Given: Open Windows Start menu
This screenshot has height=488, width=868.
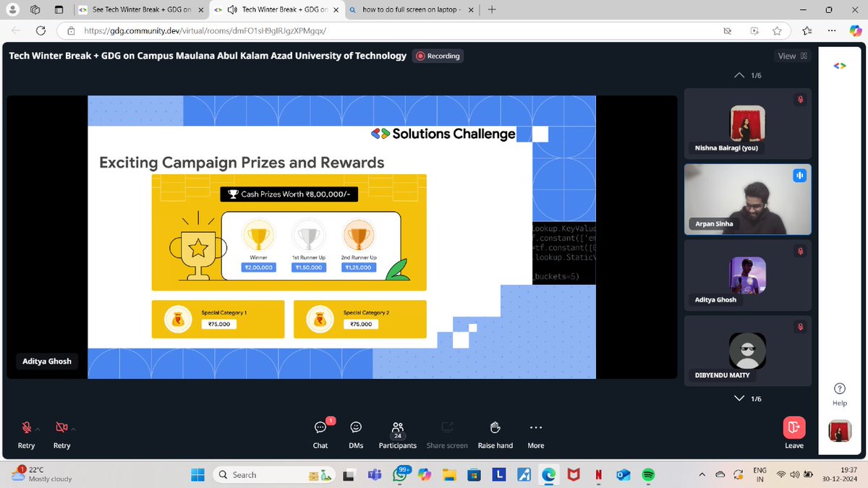Looking at the screenshot, I should 197,474.
